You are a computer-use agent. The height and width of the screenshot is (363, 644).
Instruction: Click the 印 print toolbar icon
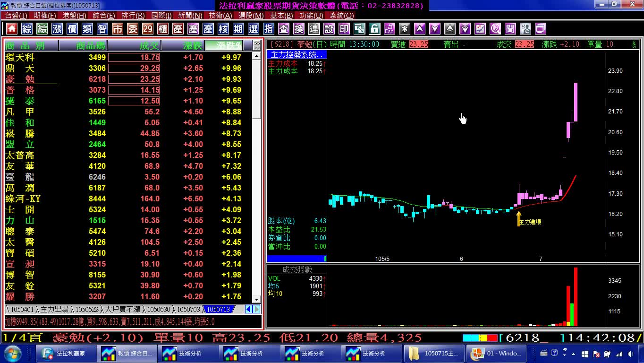[344, 29]
